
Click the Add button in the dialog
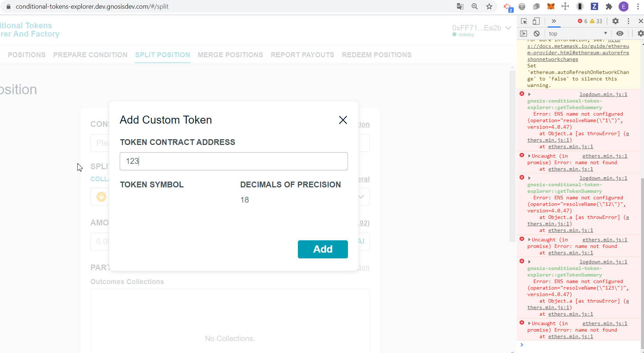point(323,249)
